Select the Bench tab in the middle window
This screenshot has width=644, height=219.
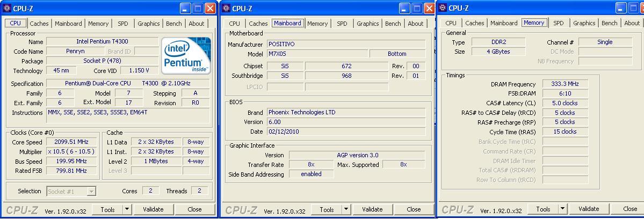click(393, 24)
